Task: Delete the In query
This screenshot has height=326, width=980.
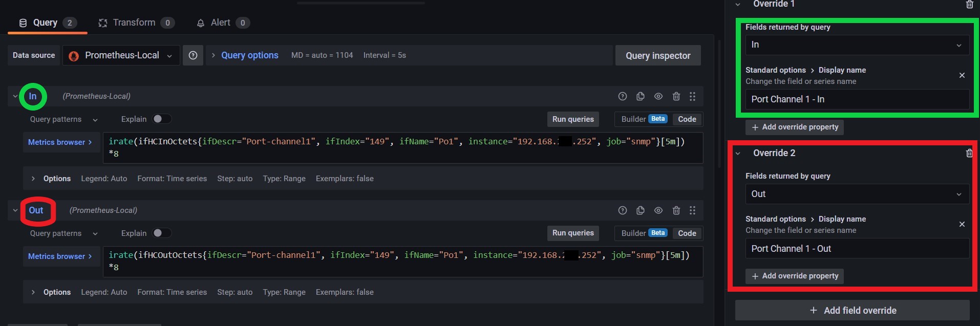Action: pyautogui.click(x=676, y=96)
